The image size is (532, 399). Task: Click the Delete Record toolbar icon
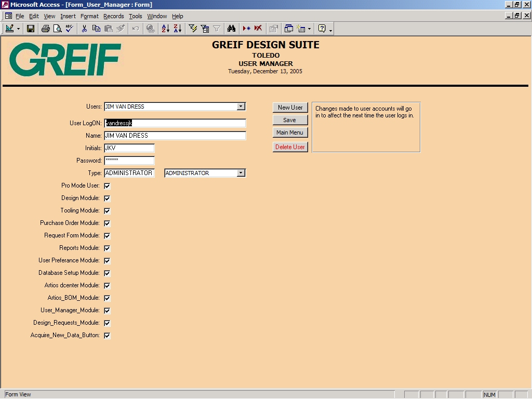point(259,29)
